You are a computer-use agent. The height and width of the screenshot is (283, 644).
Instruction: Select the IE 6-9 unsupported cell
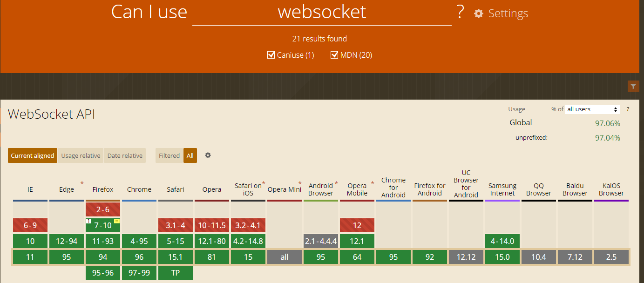(30, 225)
